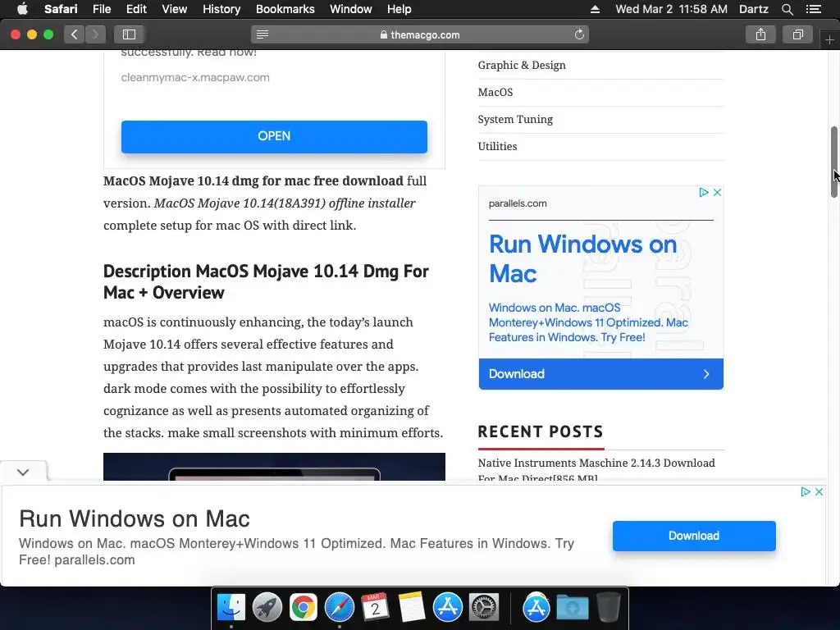
Task: Click the blue OPEN ad button
Action: (x=274, y=137)
